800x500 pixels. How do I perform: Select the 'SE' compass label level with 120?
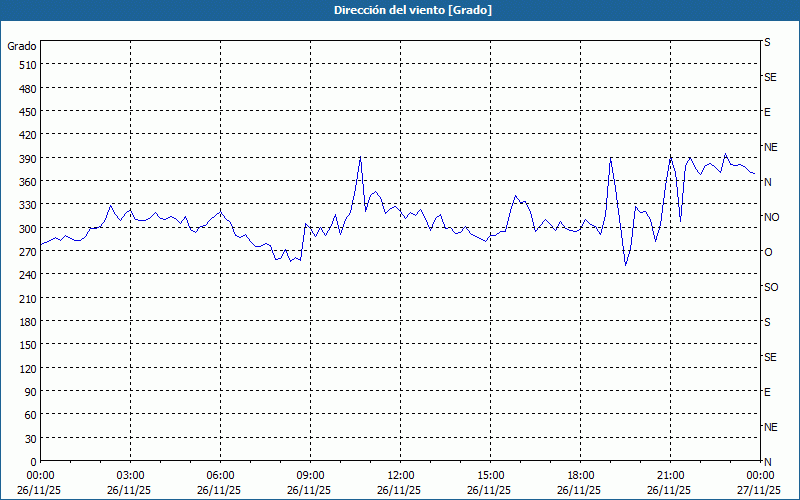[770, 357]
